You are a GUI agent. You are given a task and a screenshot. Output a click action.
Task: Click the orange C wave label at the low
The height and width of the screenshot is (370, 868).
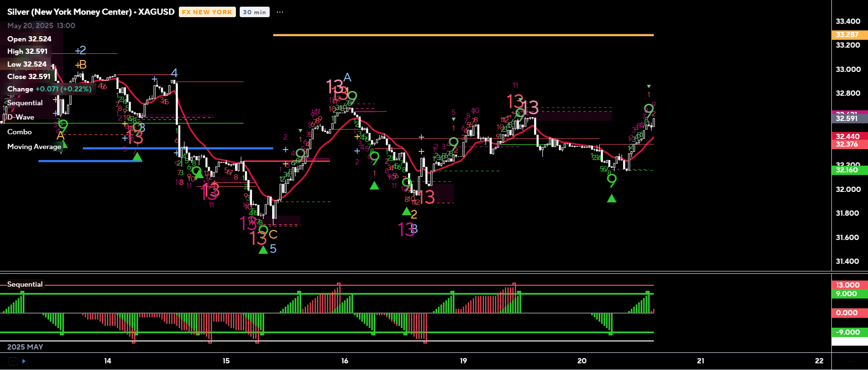[x=273, y=234]
